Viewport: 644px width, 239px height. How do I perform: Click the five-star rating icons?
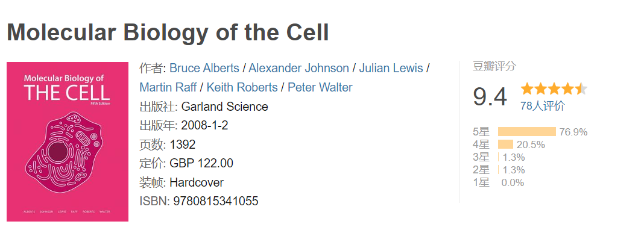click(554, 89)
